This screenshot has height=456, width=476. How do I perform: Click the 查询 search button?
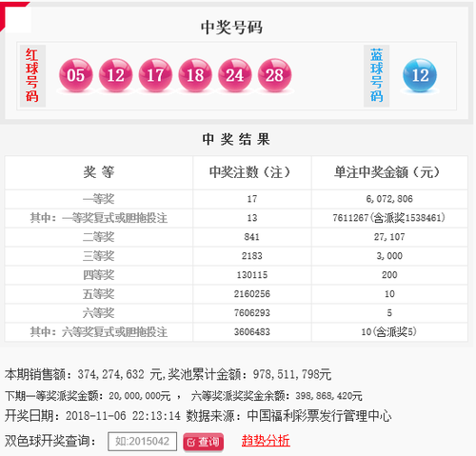click(x=204, y=442)
